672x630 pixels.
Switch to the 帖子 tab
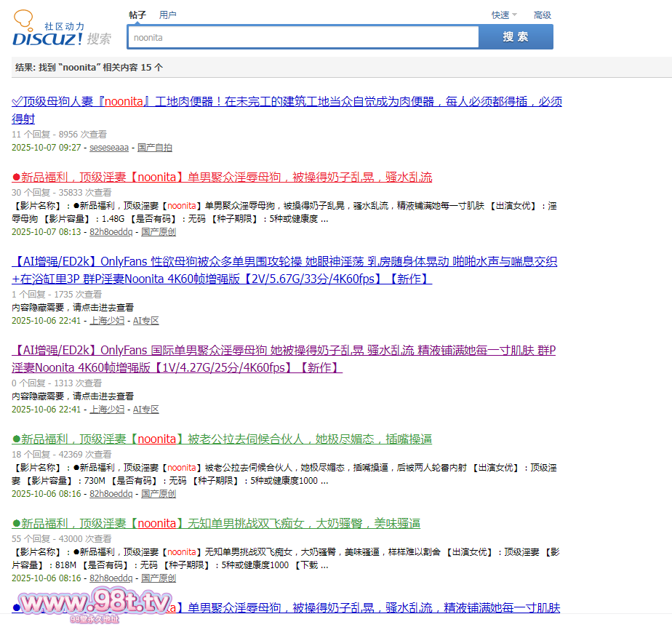137,15
